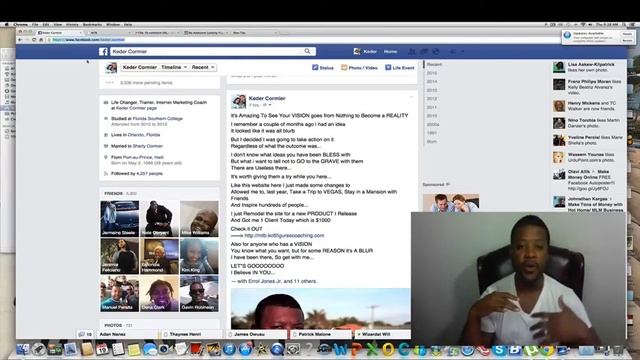
Task: Open Dana Clark friend thumbnail
Action: coord(159,293)
